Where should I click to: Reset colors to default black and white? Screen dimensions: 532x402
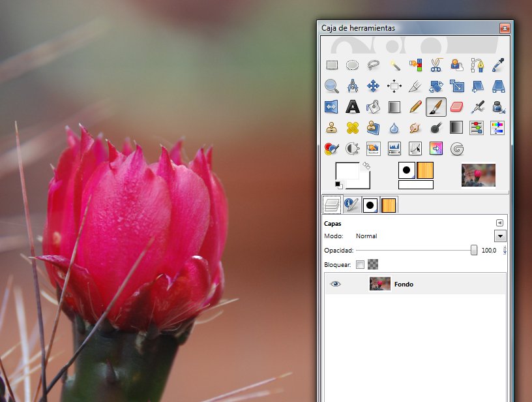pos(338,185)
